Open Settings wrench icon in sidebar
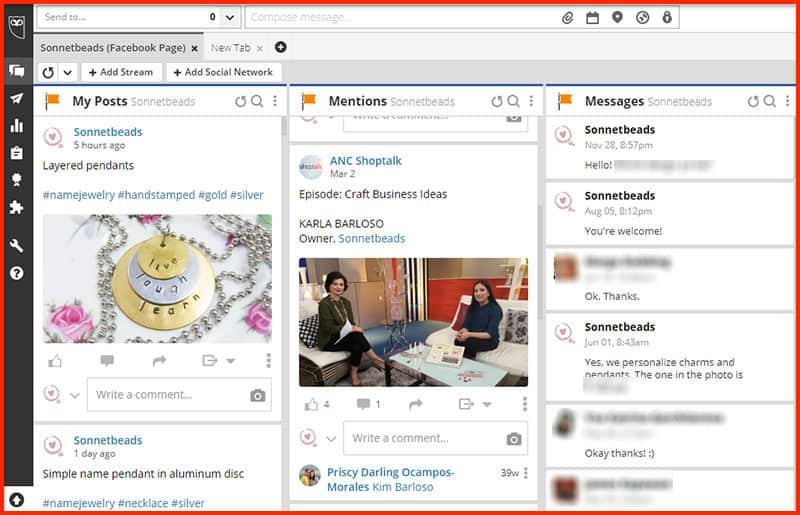 click(x=16, y=245)
